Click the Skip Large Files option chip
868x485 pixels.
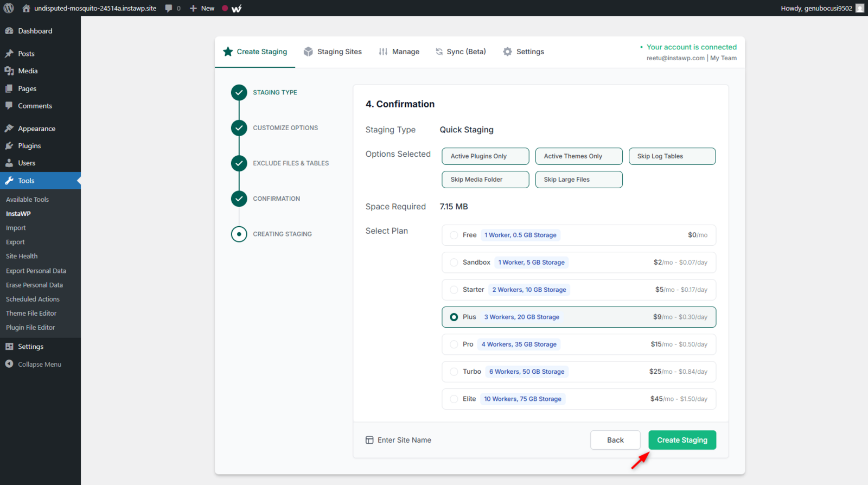[579, 180]
